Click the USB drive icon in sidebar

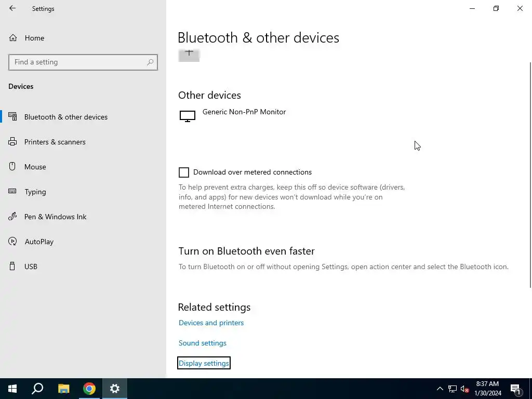pyautogui.click(x=12, y=266)
